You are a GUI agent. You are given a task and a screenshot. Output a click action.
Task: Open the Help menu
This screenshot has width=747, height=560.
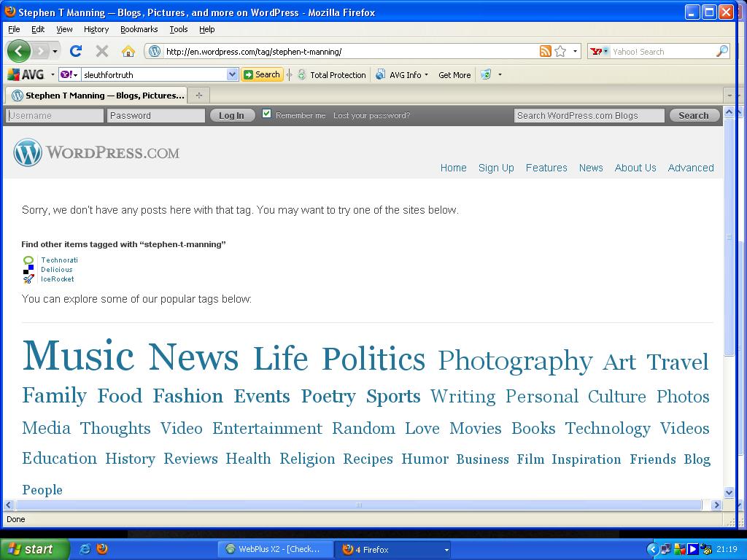[x=206, y=29]
